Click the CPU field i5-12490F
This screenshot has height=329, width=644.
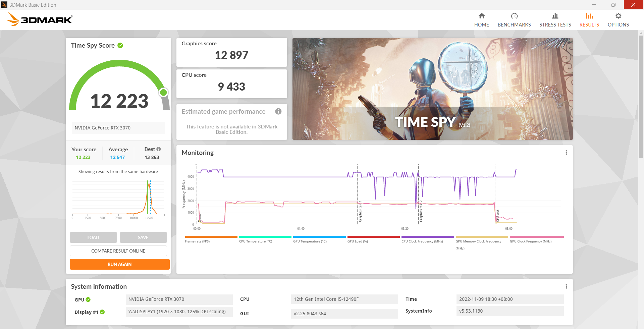[x=344, y=299]
